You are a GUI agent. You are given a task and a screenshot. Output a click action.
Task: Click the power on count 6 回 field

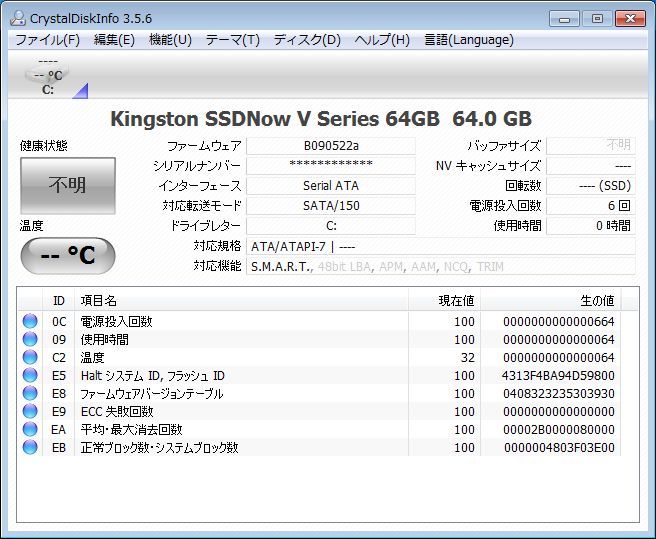tap(591, 206)
